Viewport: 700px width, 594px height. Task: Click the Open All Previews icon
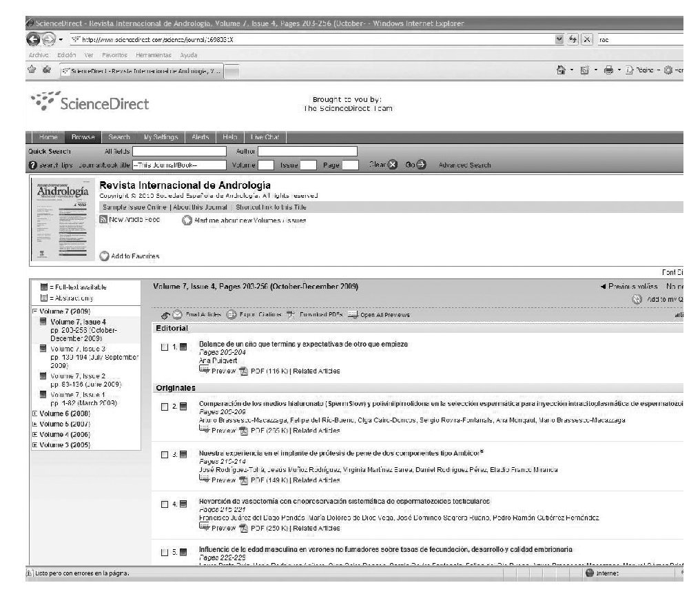tap(353, 315)
